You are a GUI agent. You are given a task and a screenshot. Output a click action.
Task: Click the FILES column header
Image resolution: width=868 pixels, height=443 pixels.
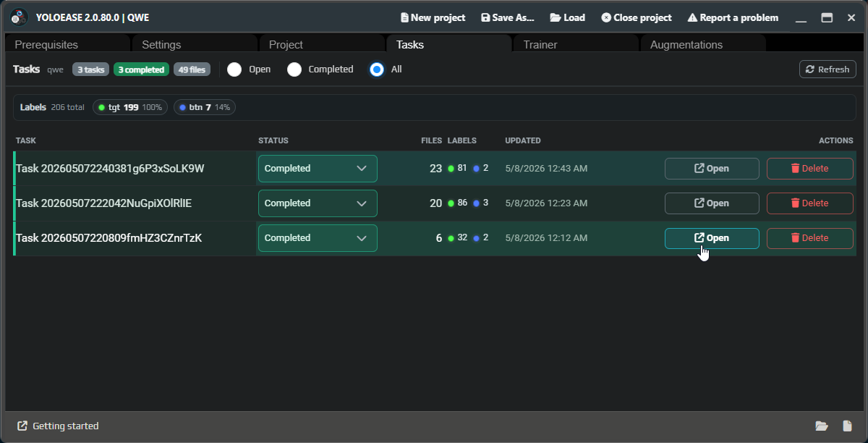tap(432, 140)
